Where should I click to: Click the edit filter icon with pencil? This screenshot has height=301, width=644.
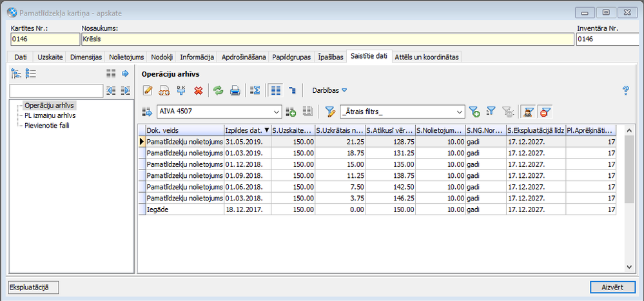330,112
